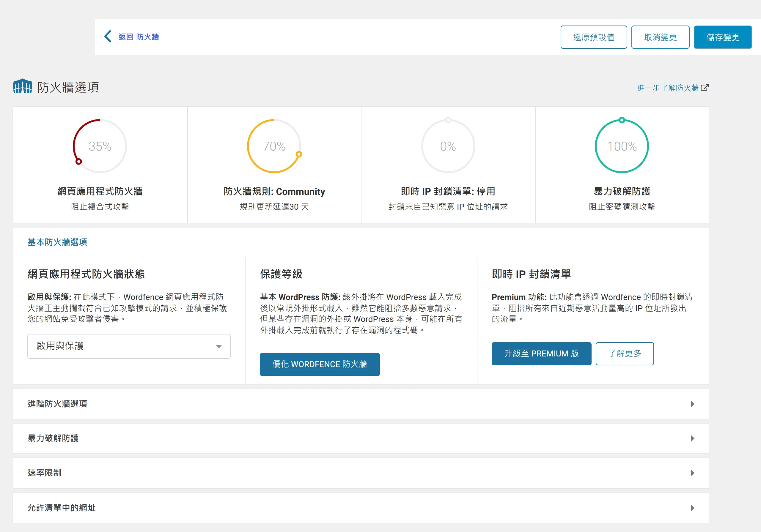Click the arrow on 進階防火牆選項 row
The image size is (761, 532).
tap(692, 404)
